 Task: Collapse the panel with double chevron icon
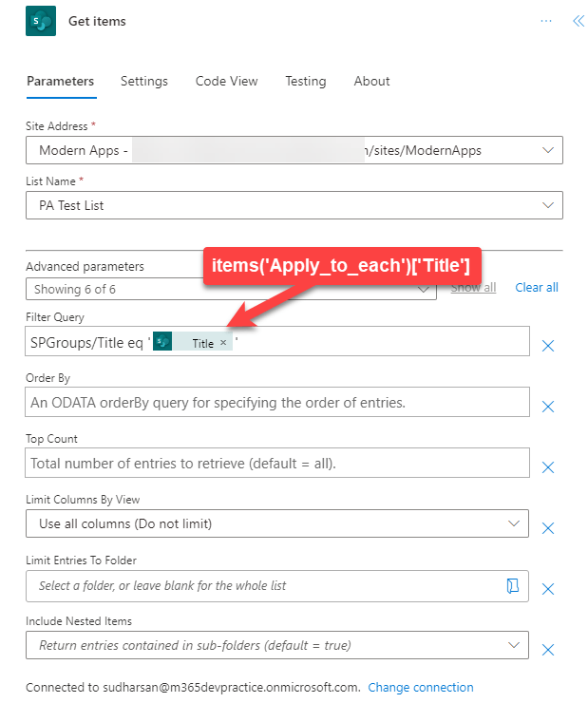coord(578,21)
